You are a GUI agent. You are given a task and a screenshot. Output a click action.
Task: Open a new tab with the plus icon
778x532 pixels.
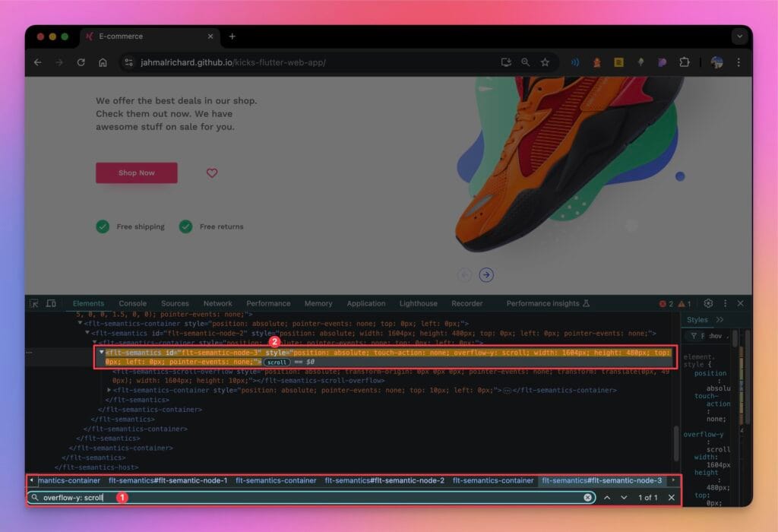[232, 36]
